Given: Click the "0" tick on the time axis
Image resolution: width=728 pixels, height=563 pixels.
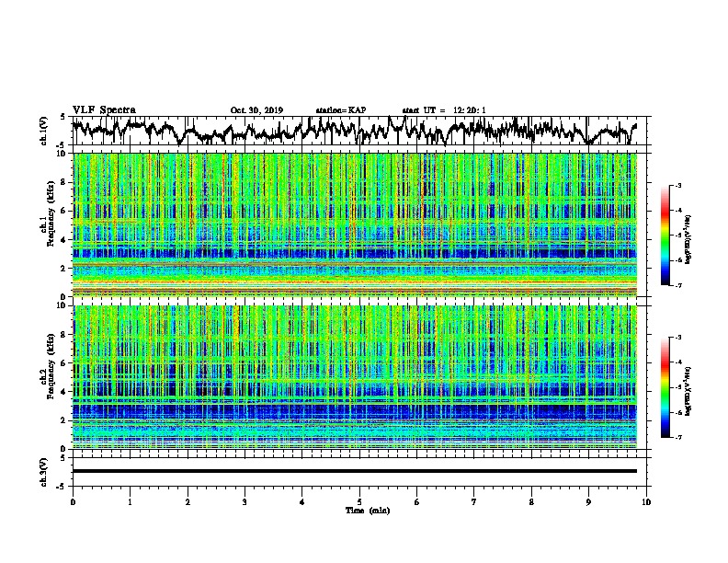Looking at the screenshot, I should [73, 502].
